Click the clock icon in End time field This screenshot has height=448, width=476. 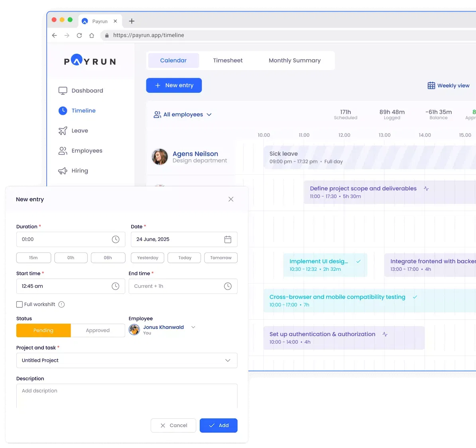tap(228, 286)
